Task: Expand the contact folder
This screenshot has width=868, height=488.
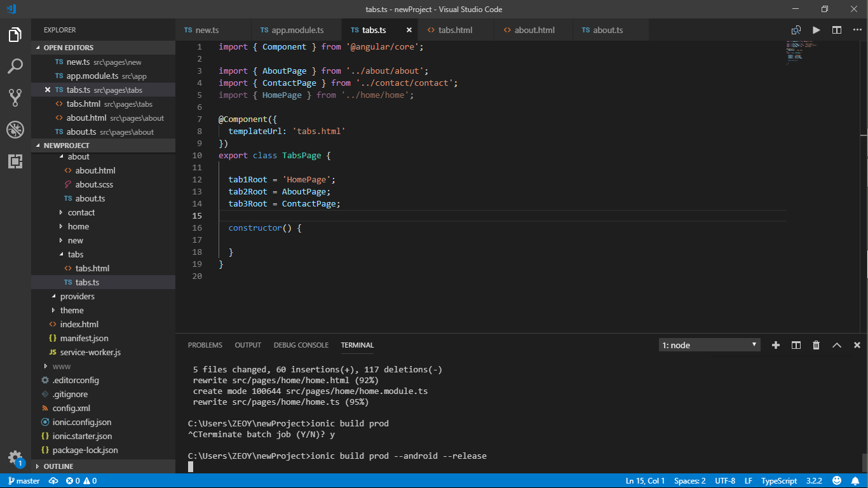Action: [x=81, y=213]
